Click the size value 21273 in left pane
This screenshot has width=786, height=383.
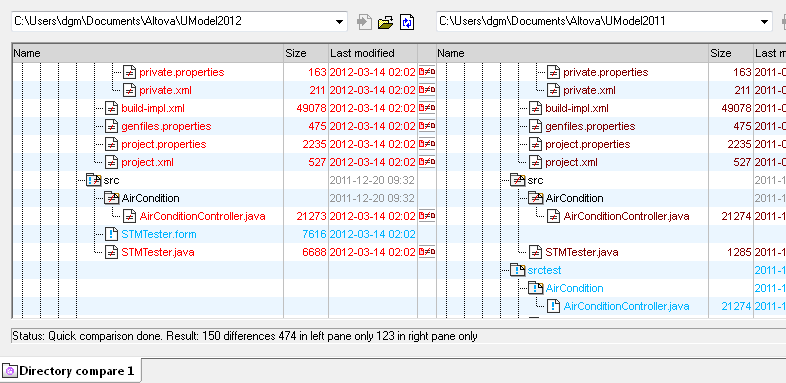click(x=311, y=217)
